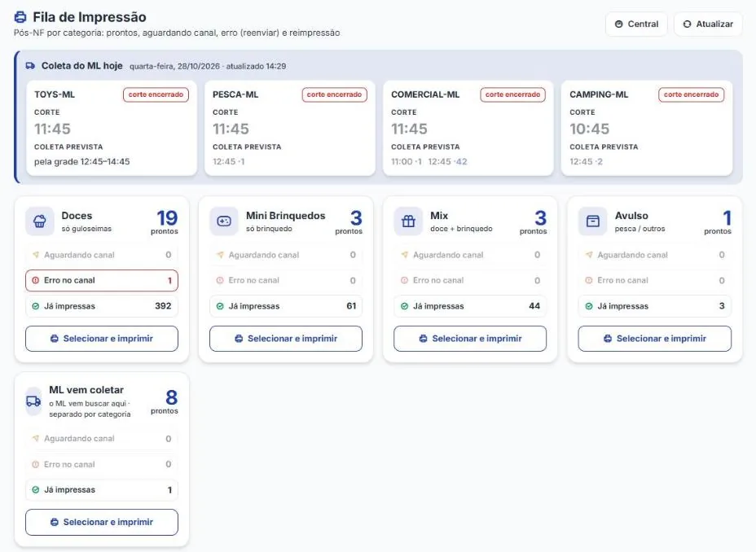Click the printer icon in the Doces Selecionar e imprimir button
This screenshot has width=756, height=552.
tap(55, 339)
